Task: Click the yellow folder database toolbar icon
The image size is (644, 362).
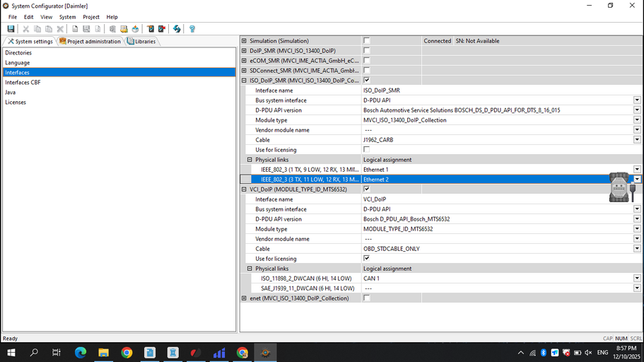Action: click(124, 29)
